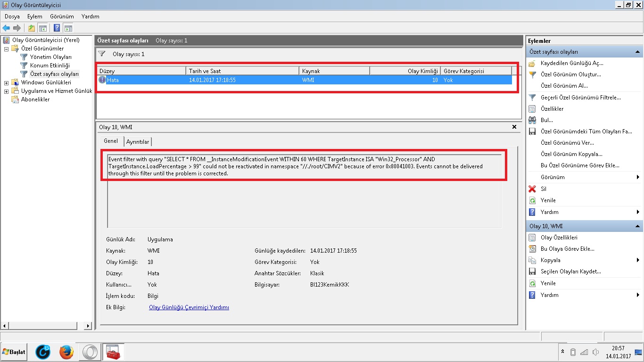Select the Hata event row
The height and width of the screenshot is (362, 644).
coord(236,80)
